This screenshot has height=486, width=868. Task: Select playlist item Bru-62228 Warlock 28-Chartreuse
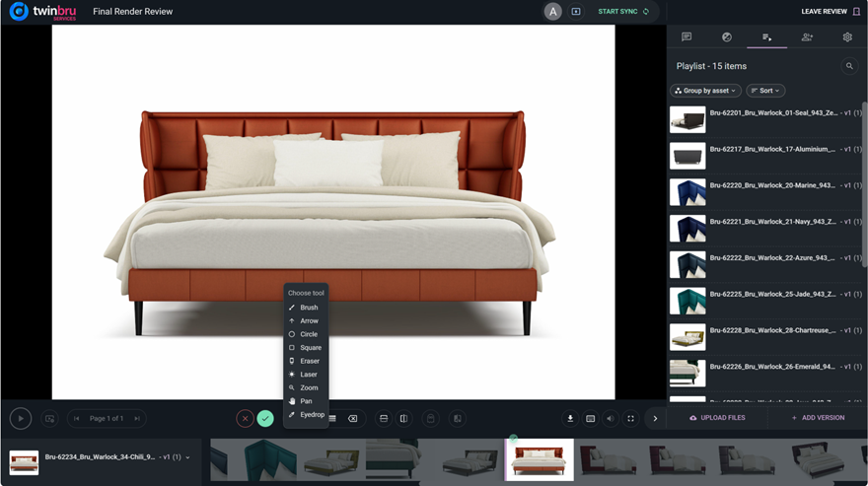pos(765,337)
